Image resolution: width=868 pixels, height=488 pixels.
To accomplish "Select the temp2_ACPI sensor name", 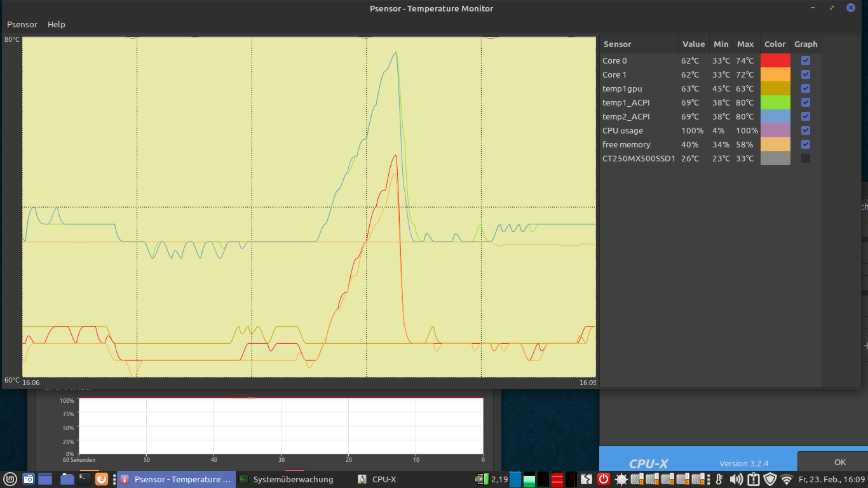I will [x=626, y=116].
